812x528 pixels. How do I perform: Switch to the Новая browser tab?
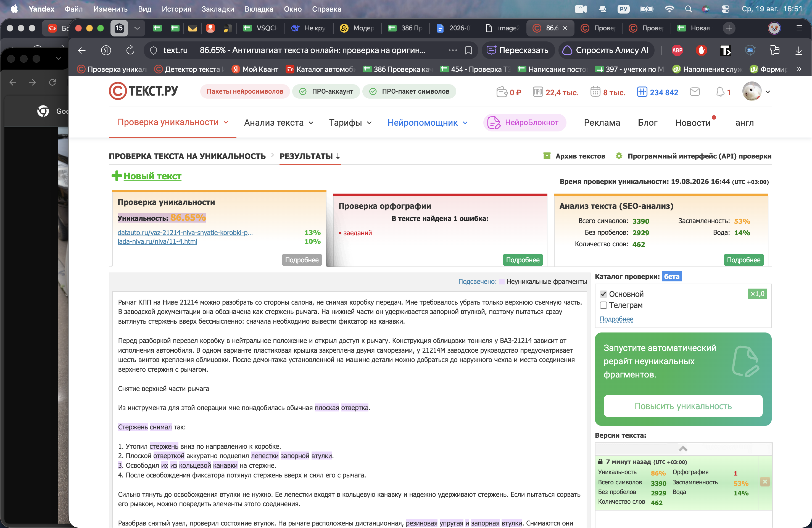(x=694, y=28)
